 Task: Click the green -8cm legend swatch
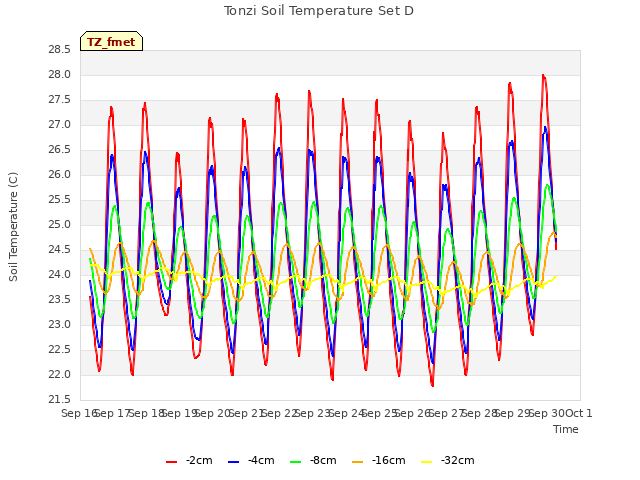pos(296,462)
